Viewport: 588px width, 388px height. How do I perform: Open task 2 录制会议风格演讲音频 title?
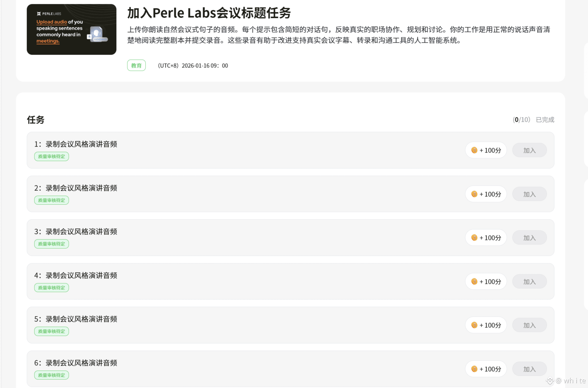click(81, 188)
